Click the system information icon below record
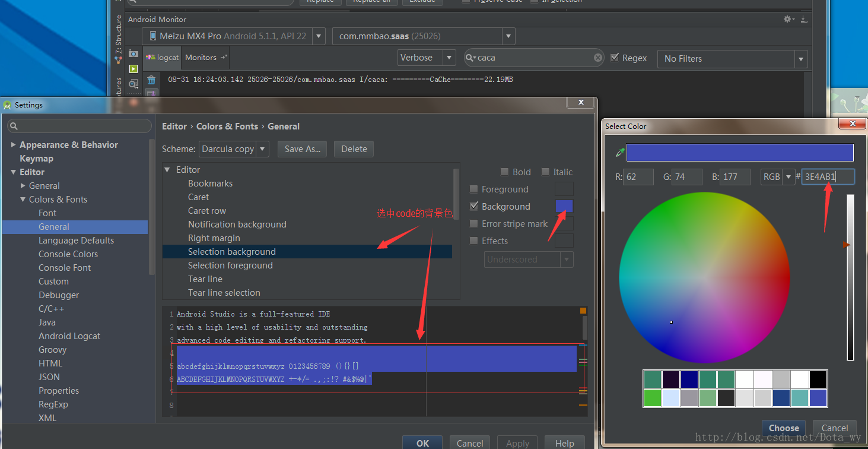The height and width of the screenshot is (449, 868). 133,84
